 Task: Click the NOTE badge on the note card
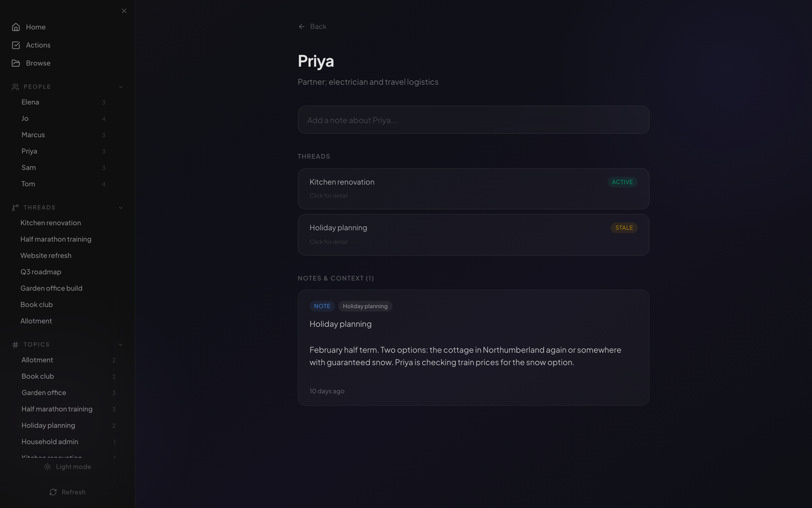(322, 306)
